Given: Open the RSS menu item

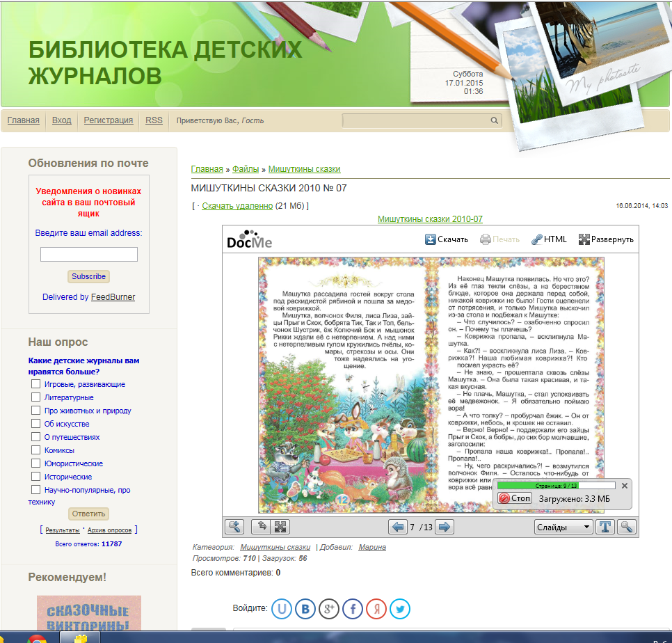Looking at the screenshot, I should pos(154,120).
